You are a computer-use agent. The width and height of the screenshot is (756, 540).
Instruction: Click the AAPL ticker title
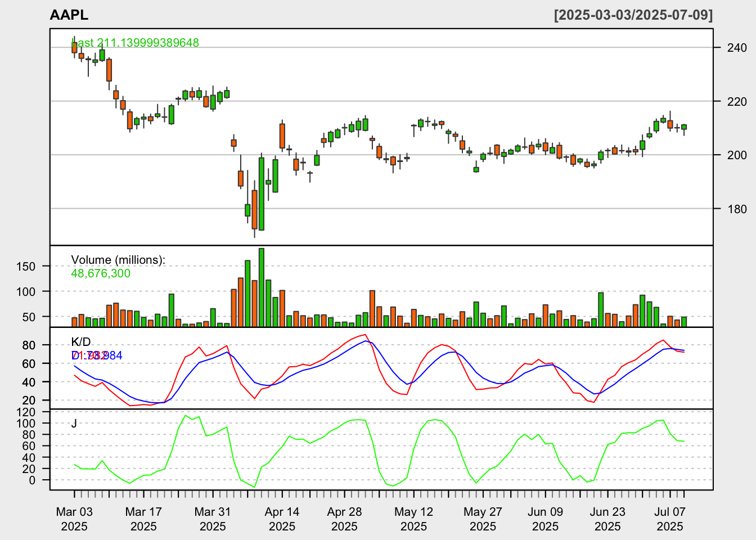69,15
